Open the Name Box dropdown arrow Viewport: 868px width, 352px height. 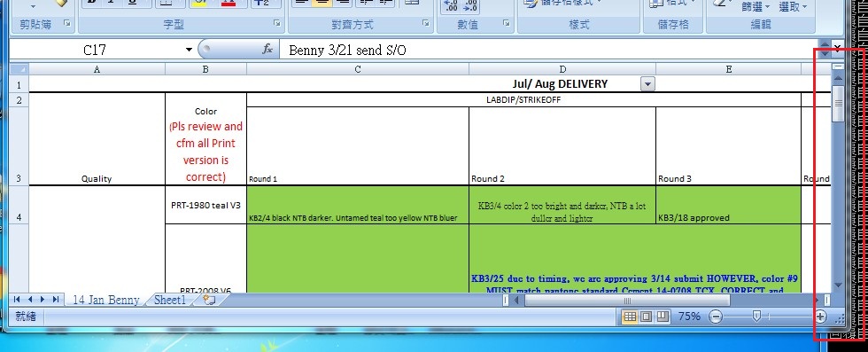pos(189,50)
